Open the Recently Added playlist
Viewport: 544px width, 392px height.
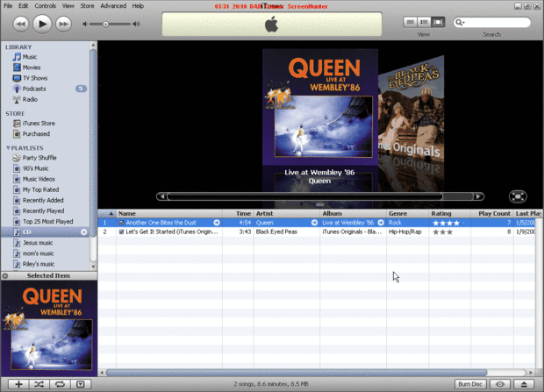43,200
